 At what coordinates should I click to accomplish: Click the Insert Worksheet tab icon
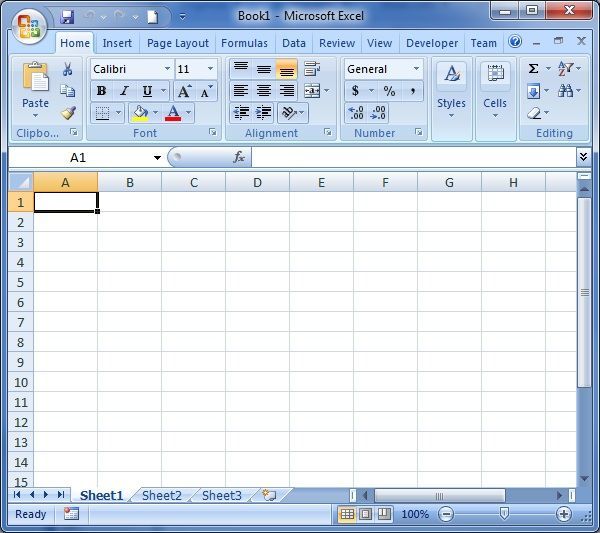[x=268, y=495]
